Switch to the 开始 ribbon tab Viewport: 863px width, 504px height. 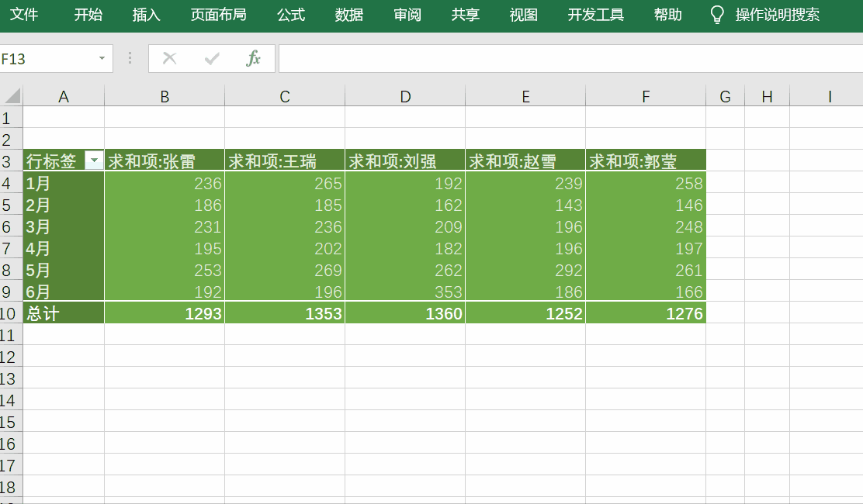click(x=88, y=14)
